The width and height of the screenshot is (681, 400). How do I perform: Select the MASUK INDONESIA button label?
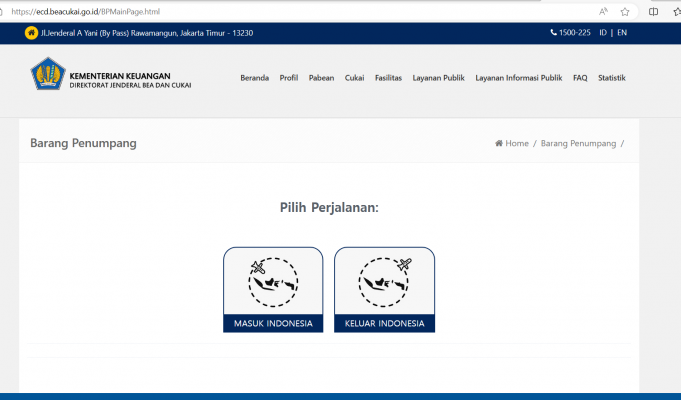(273, 324)
